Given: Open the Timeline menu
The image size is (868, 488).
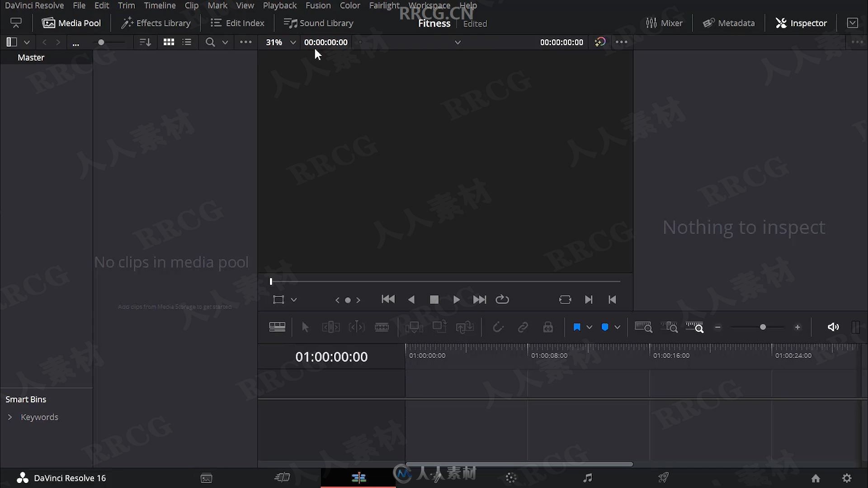Looking at the screenshot, I should pyautogui.click(x=160, y=5).
